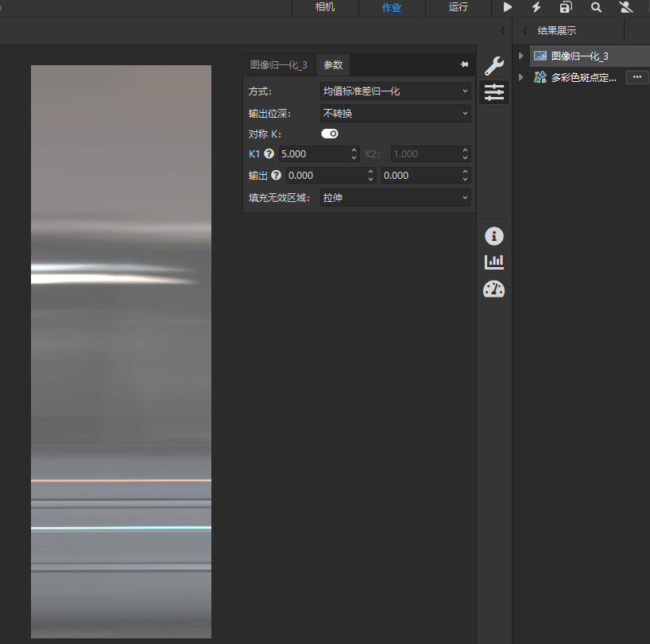This screenshot has height=644, width=650.
Task: Click the lightning bolt quick-run icon
Action: point(536,7)
